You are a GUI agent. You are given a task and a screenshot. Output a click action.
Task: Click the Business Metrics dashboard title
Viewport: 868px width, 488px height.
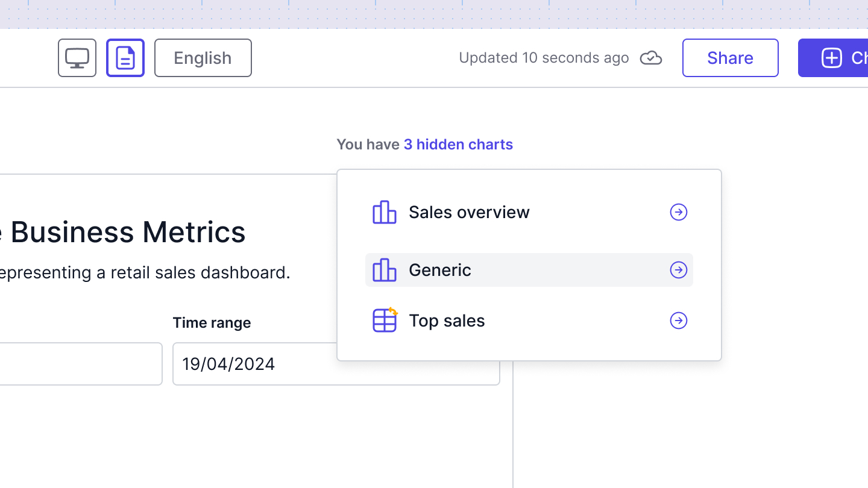click(123, 232)
